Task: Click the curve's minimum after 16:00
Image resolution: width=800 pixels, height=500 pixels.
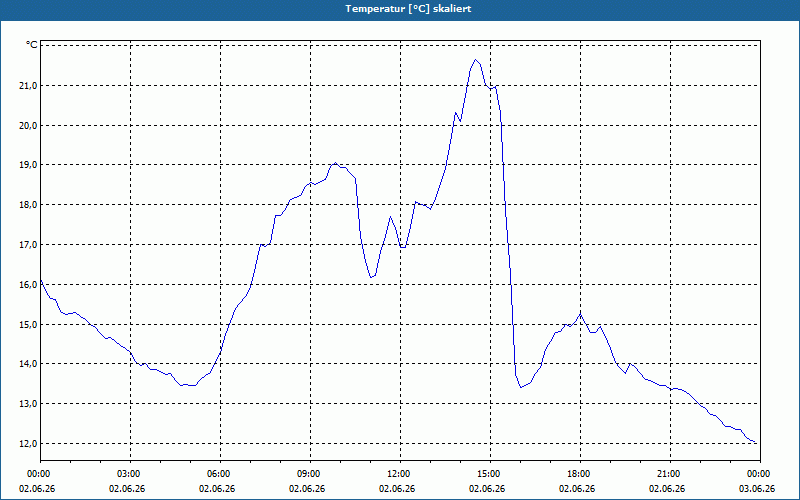Action: click(521, 387)
